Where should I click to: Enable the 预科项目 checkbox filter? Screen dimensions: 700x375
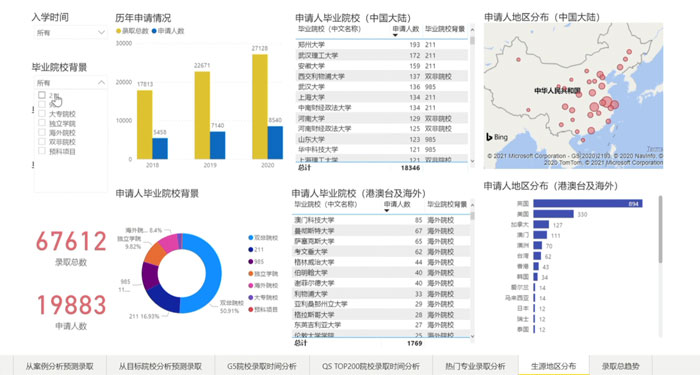42,151
